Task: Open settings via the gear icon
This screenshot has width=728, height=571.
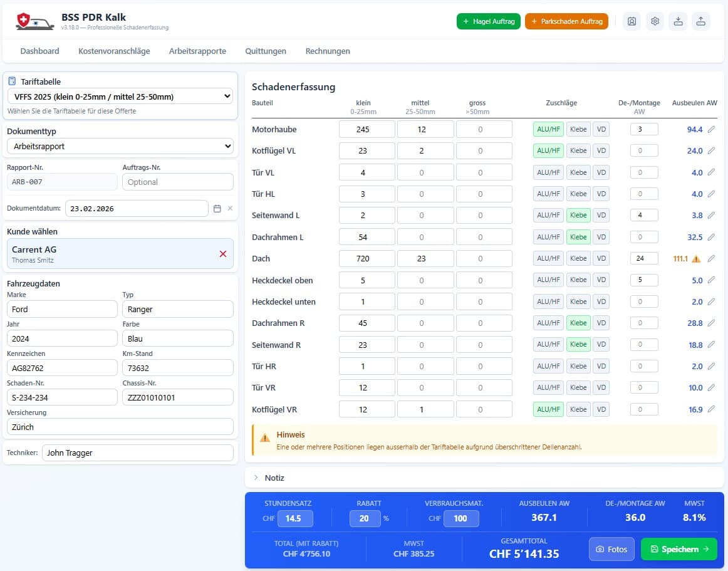Action: [655, 21]
